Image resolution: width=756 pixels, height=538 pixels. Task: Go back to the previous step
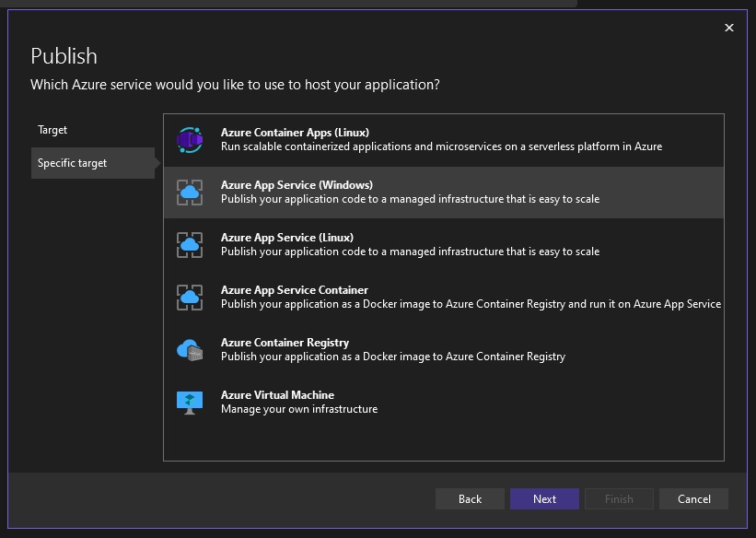pyautogui.click(x=470, y=499)
